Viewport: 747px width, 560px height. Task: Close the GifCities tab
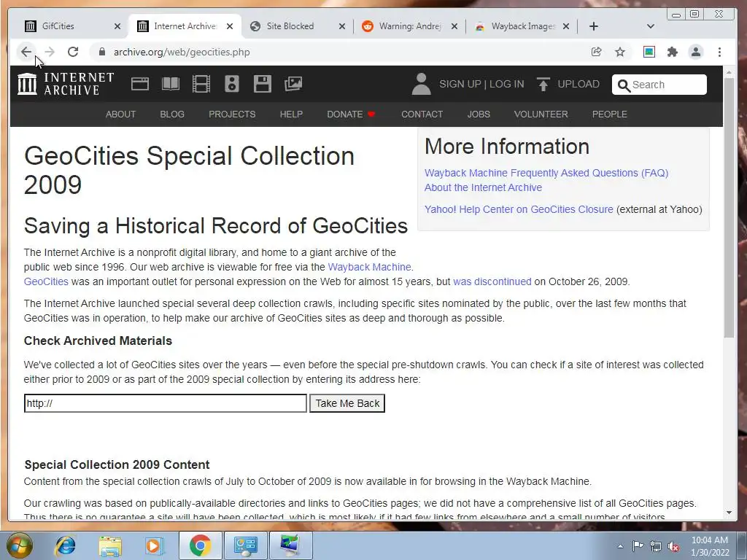[x=117, y=26]
